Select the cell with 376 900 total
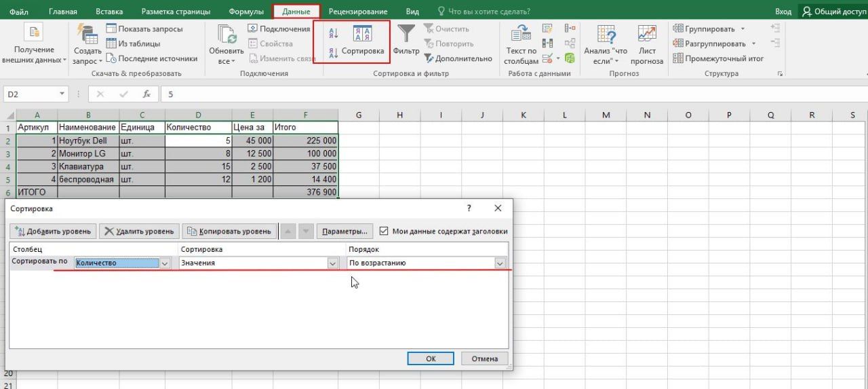Image resolution: width=868 pixels, height=389 pixels. point(305,192)
